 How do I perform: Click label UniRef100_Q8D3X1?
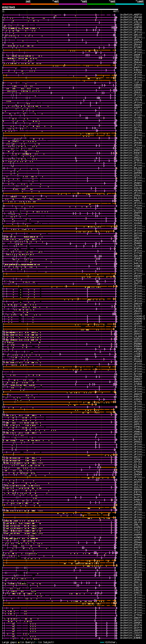[x=131, y=572]
